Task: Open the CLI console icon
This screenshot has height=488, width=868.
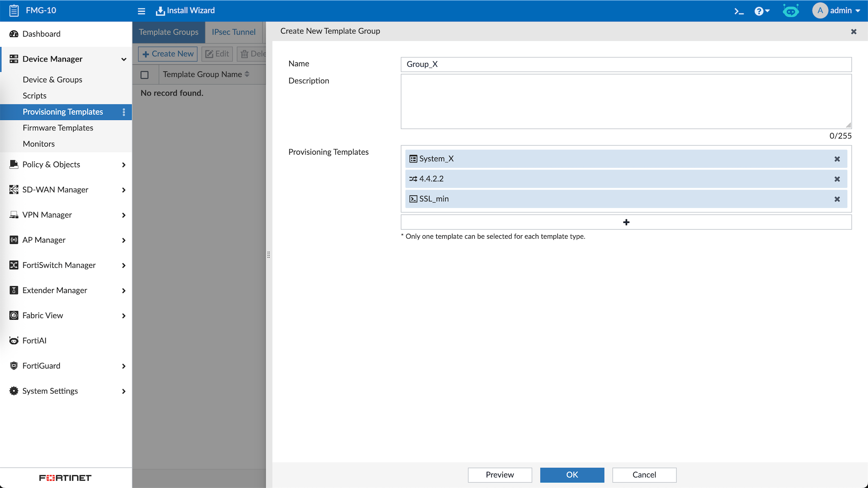Action: click(x=739, y=11)
